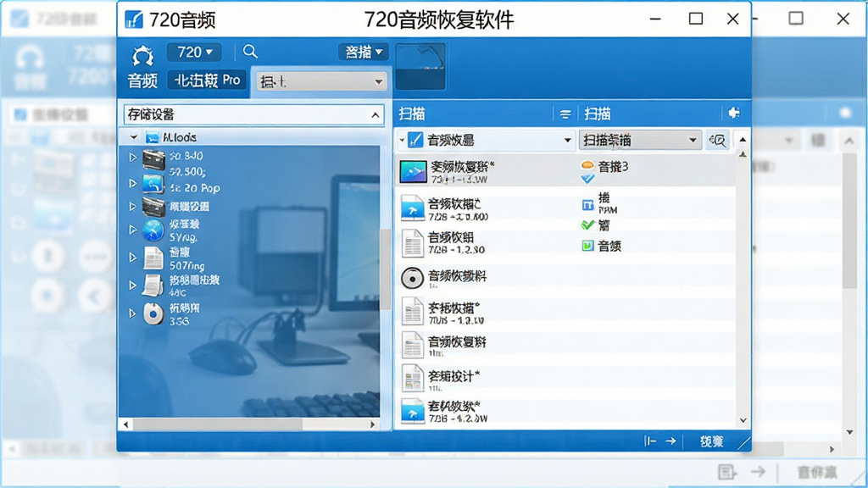
Task: Collapse the 存储设备 panel header
Action: (376, 115)
